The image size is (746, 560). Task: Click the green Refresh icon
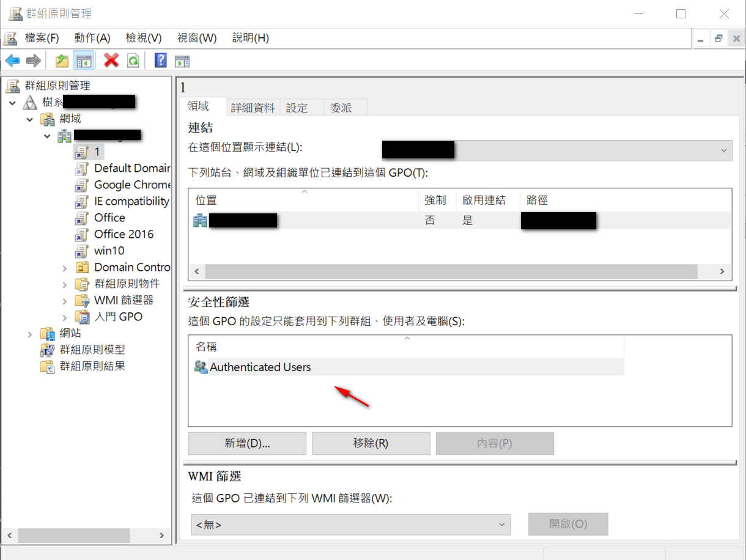pos(133,61)
